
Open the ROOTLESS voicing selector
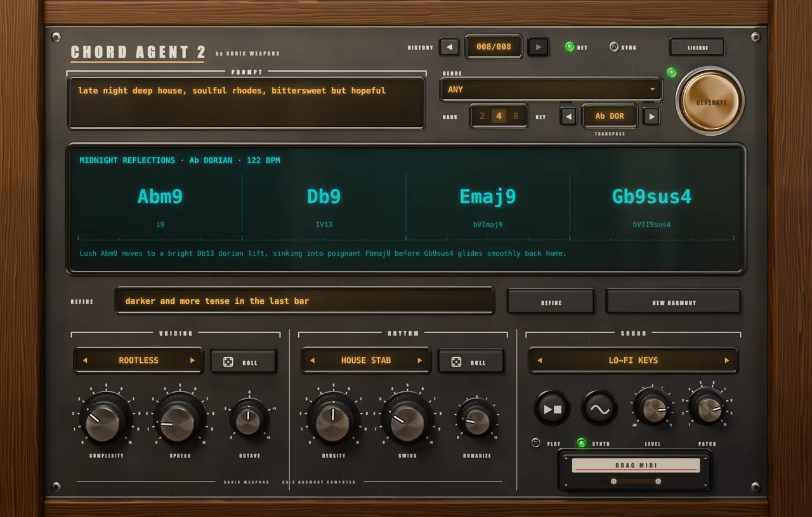[138, 360]
